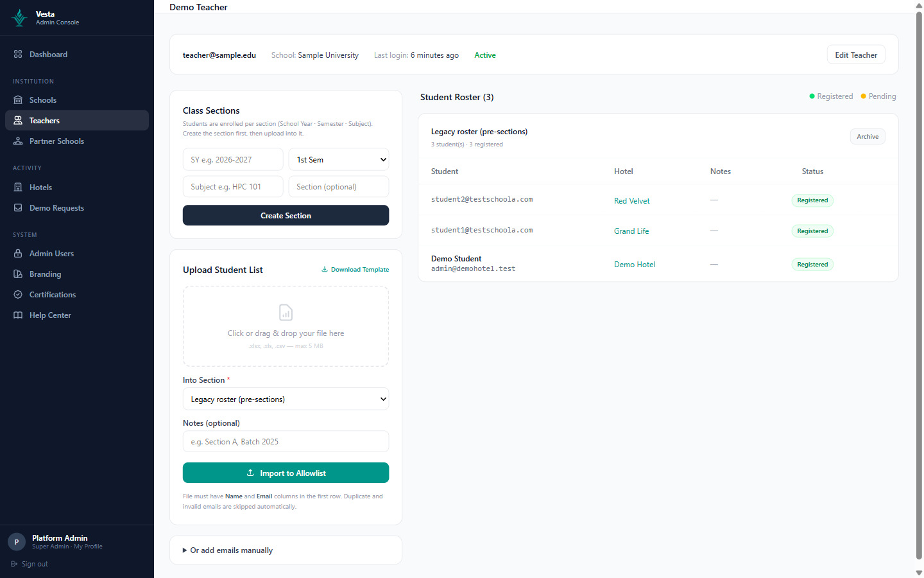Click the Partner Schools icon
This screenshot has height=578, width=924.
[x=18, y=141]
